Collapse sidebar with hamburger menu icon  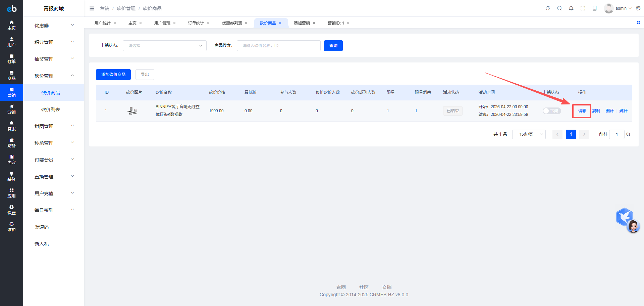[92, 8]
